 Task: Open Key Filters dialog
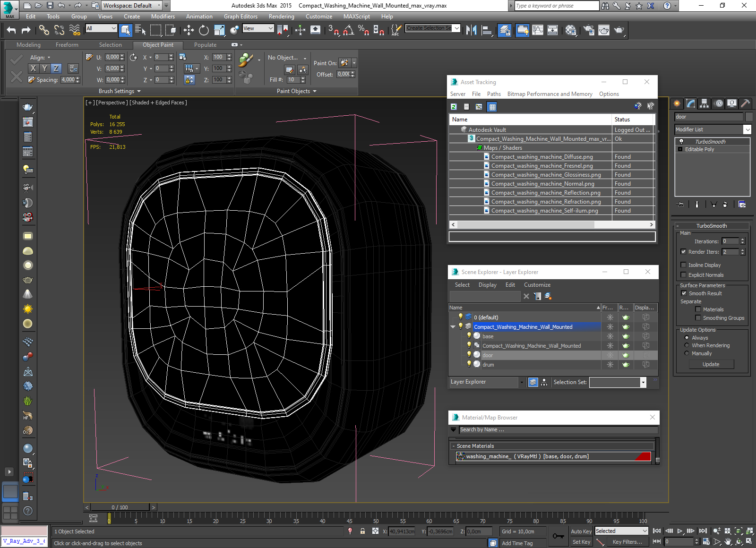click(x=627, y=542)
